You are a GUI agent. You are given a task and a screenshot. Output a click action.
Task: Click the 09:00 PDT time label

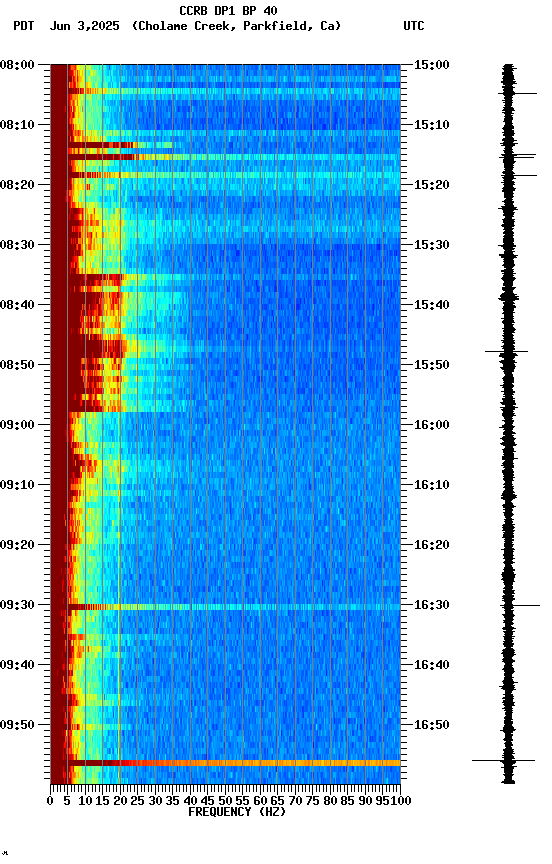pyautogui.click(x=17, y=425)
